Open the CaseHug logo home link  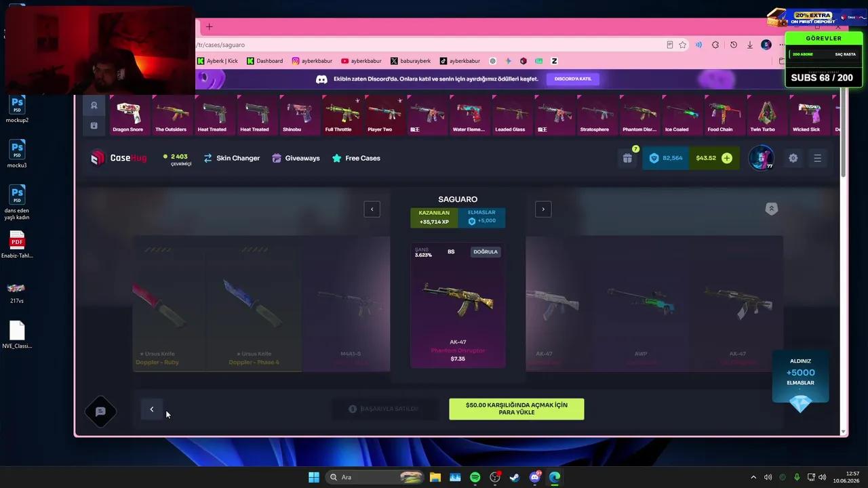tap(119, 158)
